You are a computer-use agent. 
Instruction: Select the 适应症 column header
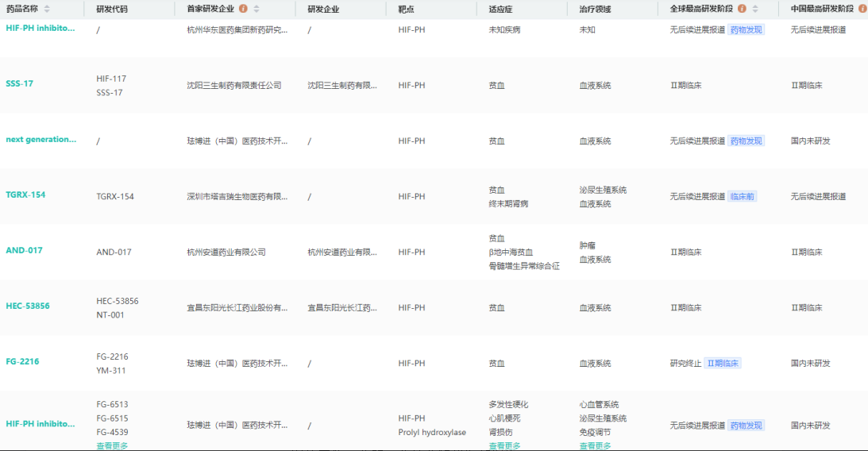(x=500, y=9)
